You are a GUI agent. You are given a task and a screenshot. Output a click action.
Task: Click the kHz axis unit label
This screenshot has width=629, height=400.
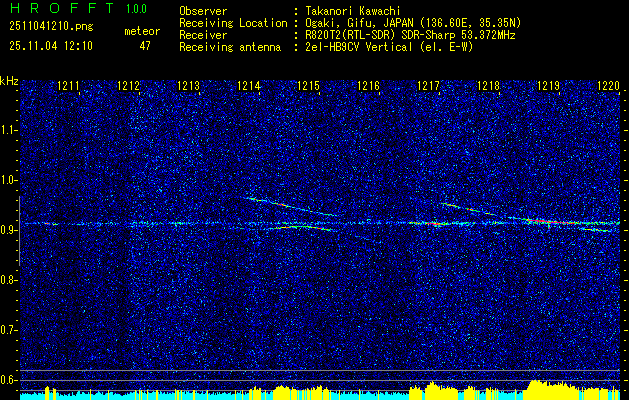[x=9, y=81]
